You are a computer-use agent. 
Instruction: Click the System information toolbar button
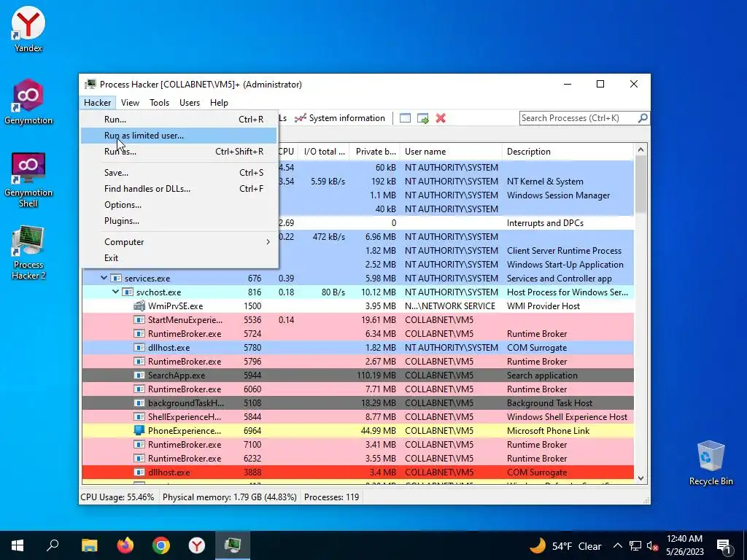(x=340, y=118)
